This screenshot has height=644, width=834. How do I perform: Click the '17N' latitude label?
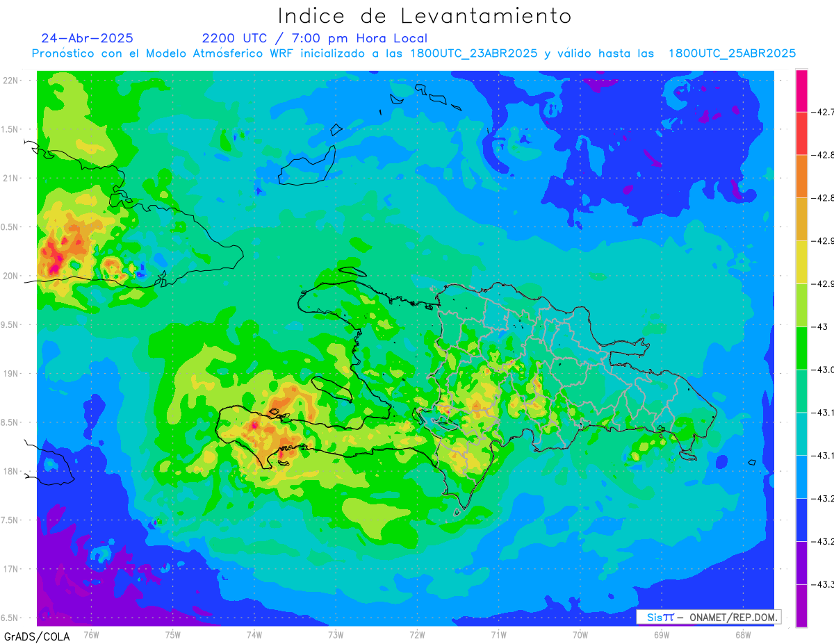coord(10,569)
